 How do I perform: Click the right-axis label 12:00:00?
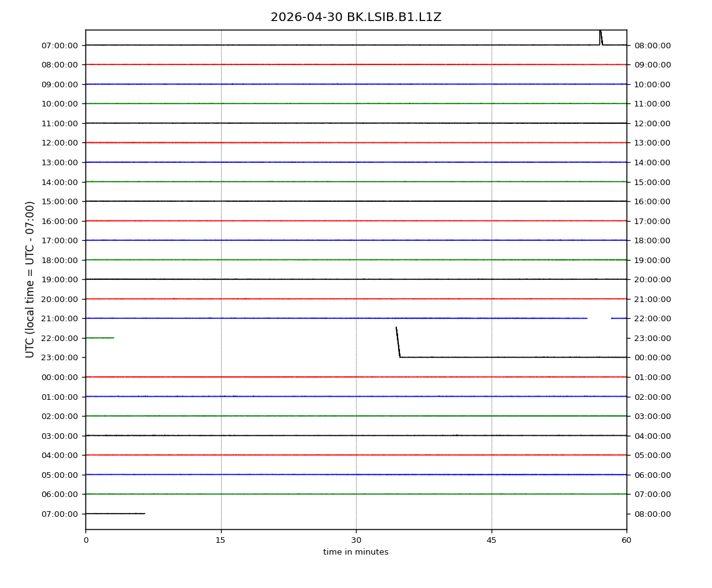(653, 124)
